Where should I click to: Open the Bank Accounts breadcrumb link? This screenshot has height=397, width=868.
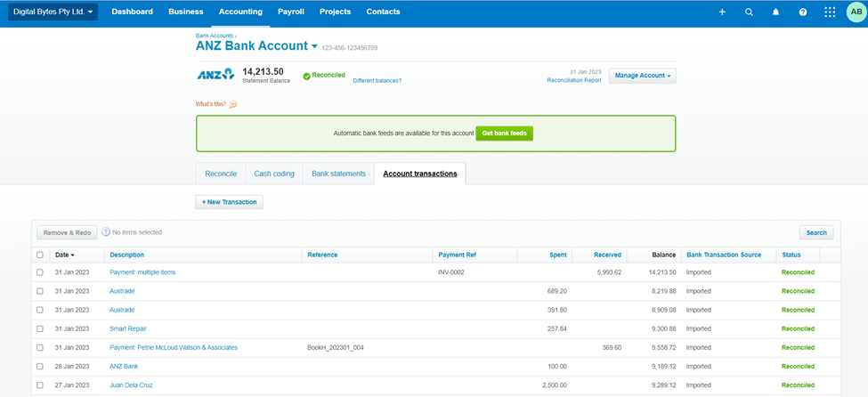coord(215,36)
